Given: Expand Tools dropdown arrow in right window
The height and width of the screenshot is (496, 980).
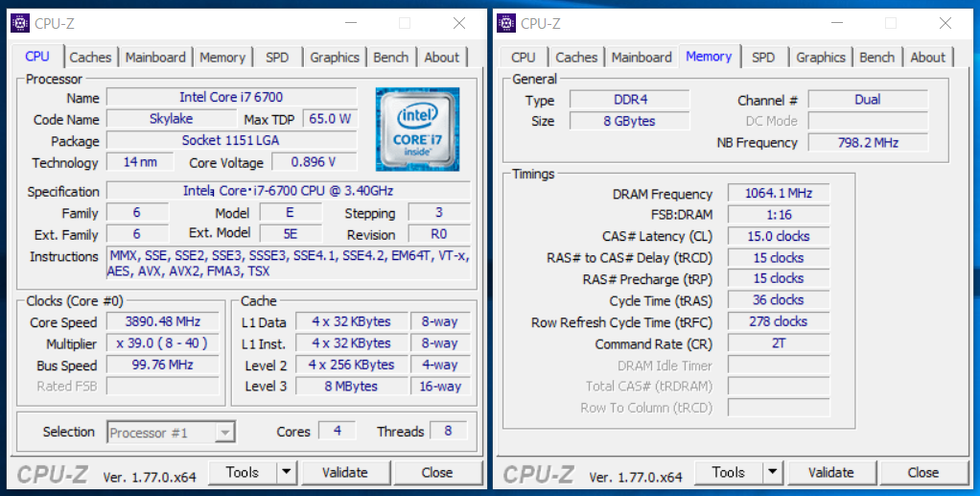Looking at the screenshot, I should coord(773,472).
